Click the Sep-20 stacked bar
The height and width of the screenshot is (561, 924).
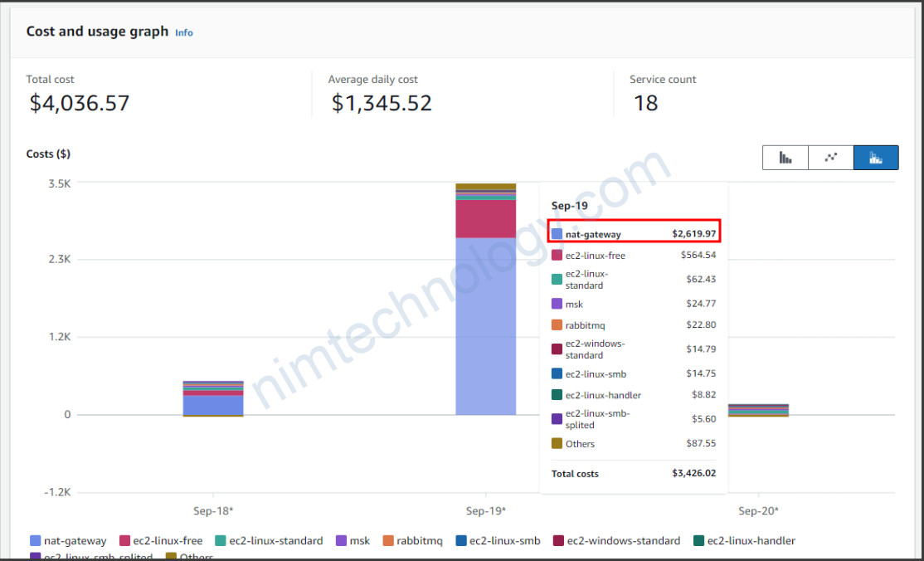(x=758, y=410)
